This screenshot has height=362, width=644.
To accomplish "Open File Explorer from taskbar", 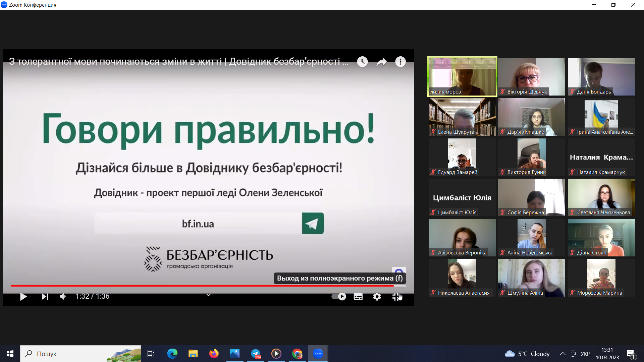I will (193, 354).
